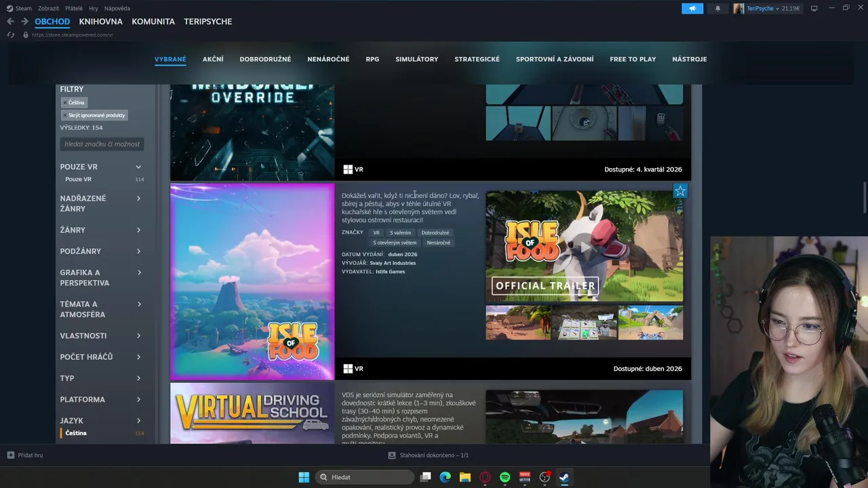The image size is (868, 488).
Task: Click the megaphone announcements button
Action: [692, 8]
